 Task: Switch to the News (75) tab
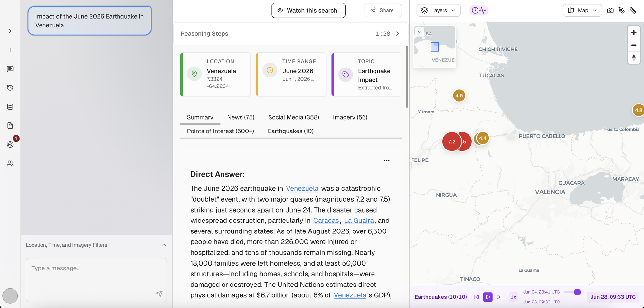point(241,117)
